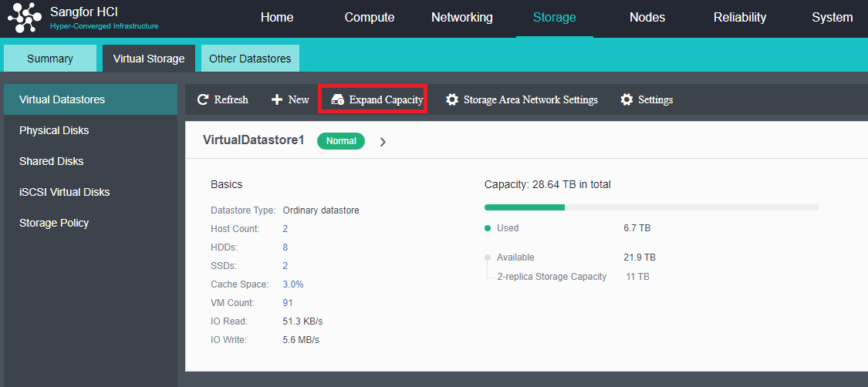This screenshot has width=868, height=387.
Task: Go to the Nodes menu
Action: click(x=647, y=18)
